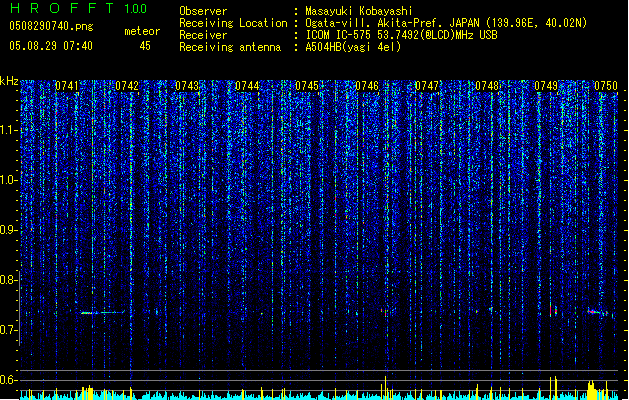
Task: Click the meteor label above count
Action: pos(142,31)
